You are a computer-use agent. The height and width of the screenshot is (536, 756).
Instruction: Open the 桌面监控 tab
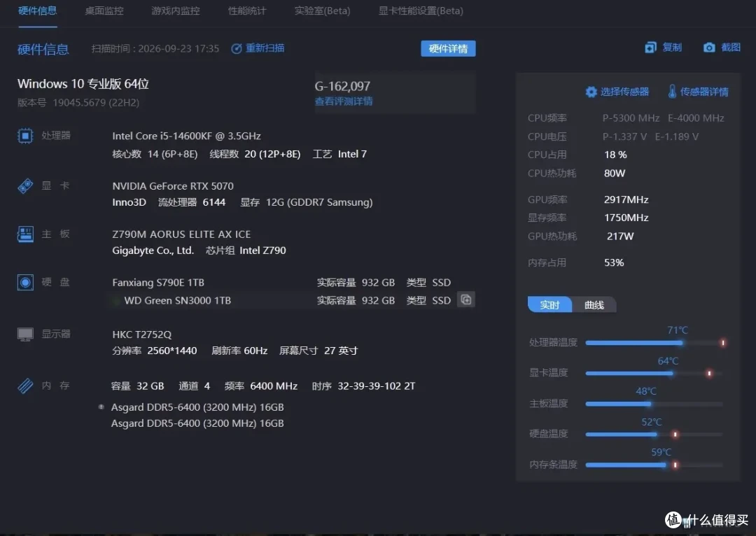(104, 10)
